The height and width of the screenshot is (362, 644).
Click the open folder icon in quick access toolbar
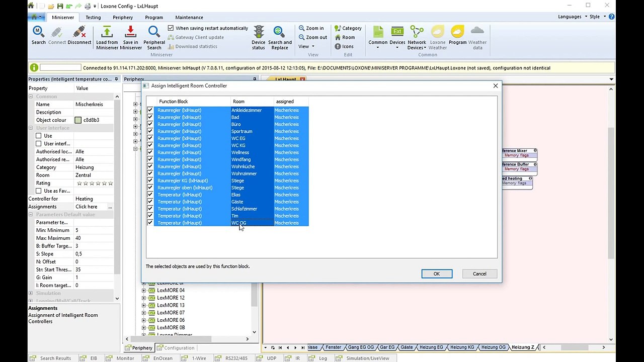point(51,6)
